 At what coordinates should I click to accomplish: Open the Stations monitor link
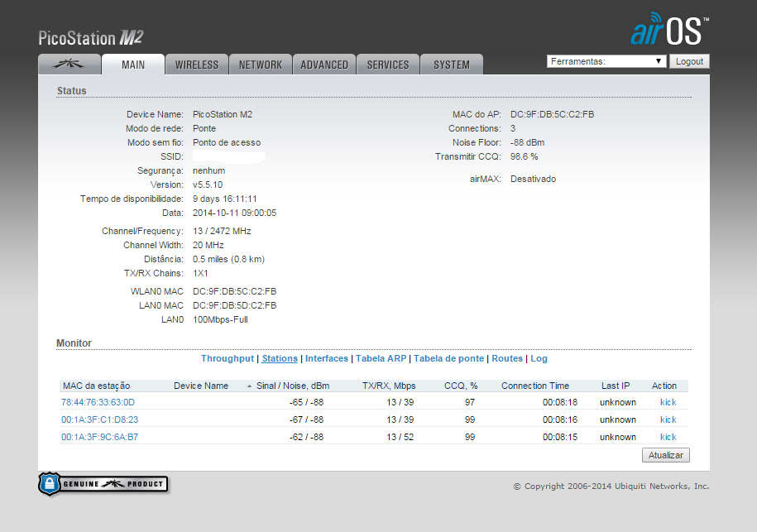(280, 359)
